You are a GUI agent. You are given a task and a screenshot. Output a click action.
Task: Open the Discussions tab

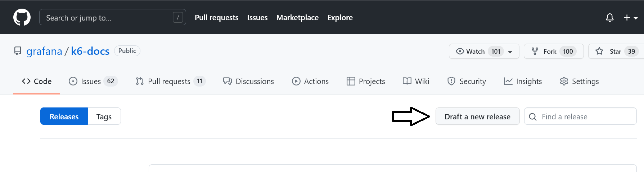click(x=248, y=81)
